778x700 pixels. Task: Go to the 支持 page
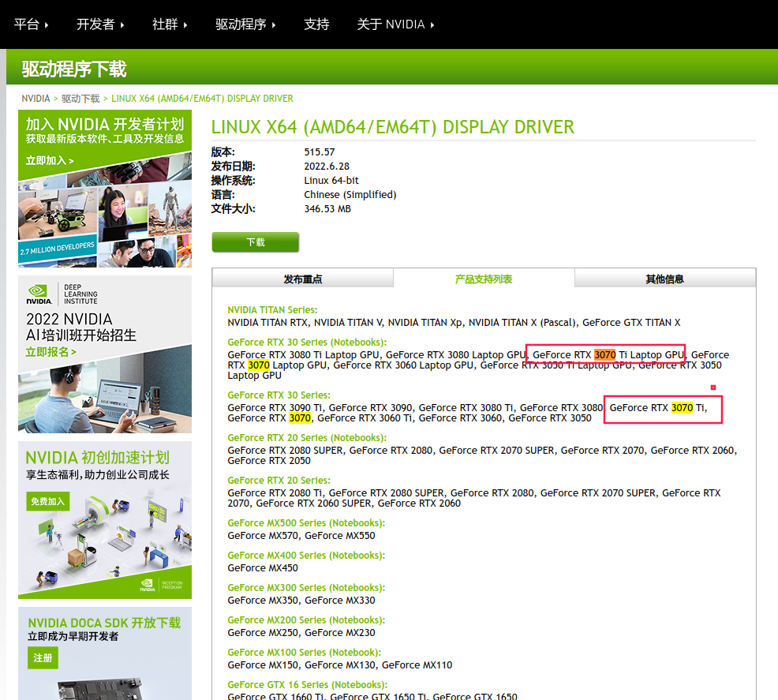(x=316, y=24)
